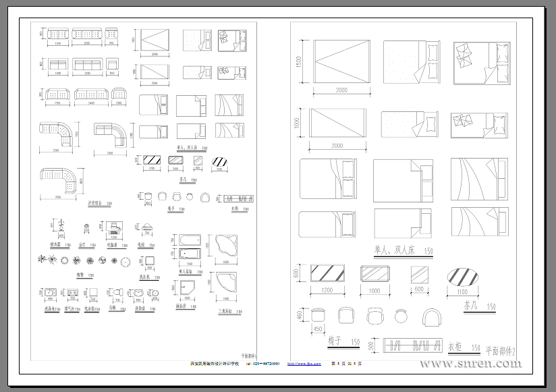Viewport: 556px width, 392px height.
Task: Click the right page label 茶几 1:50
Action: tap(480, 306)
